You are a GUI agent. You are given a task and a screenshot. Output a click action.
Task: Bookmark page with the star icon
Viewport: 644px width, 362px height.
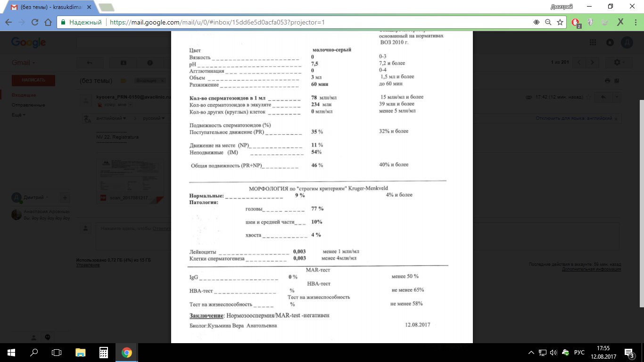(x=560, y=22)
